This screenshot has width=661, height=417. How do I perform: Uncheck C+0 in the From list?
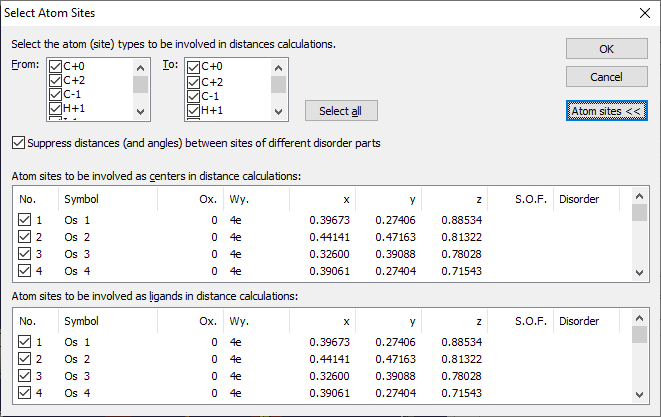55,67
